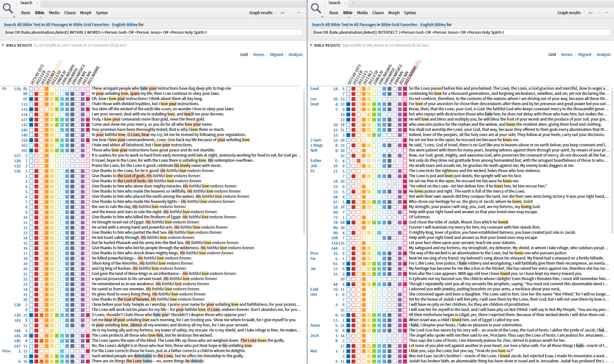Switch to Syntax search in the INTERSECT panel
The height and width of the screenshot is (364, 614).
[x=410, y=13]
